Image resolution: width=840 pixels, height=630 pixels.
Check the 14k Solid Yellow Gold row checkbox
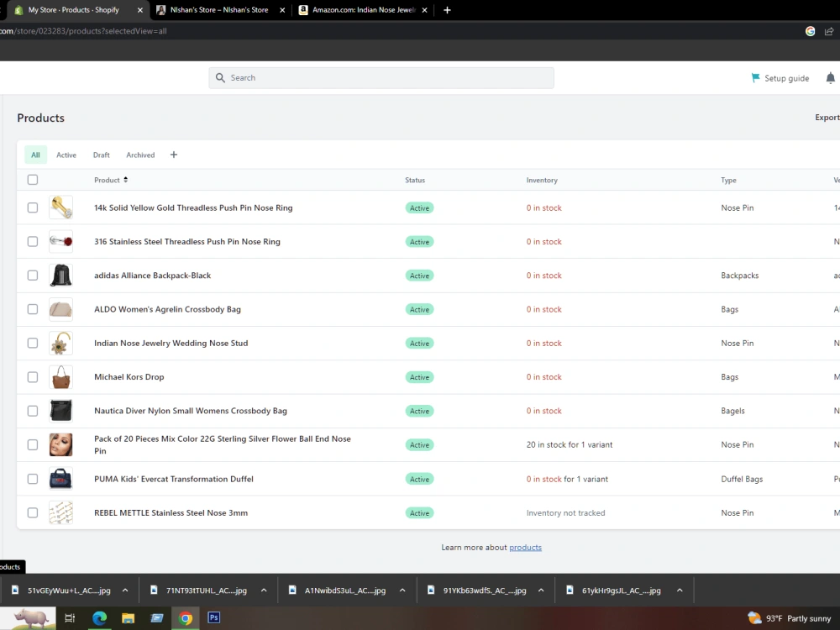pos(33,207)
